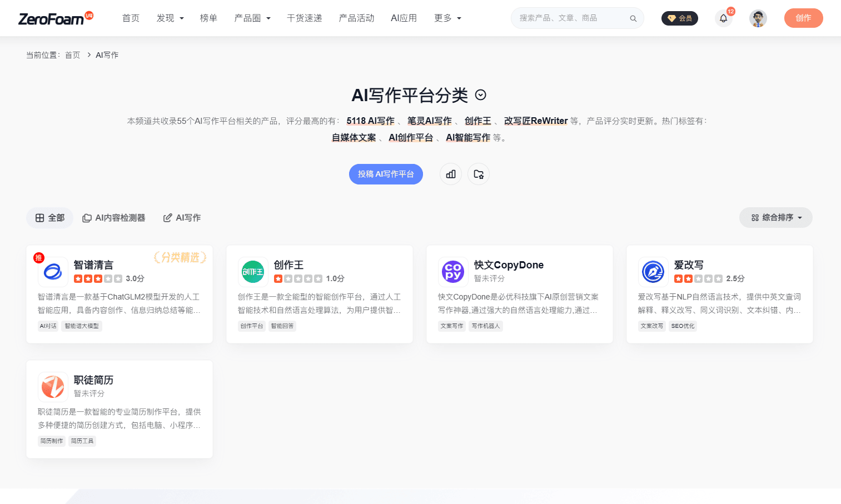Open AI应用 in the navigation
This screenshot has height=504, width=841.
click(x=404, y=18)
